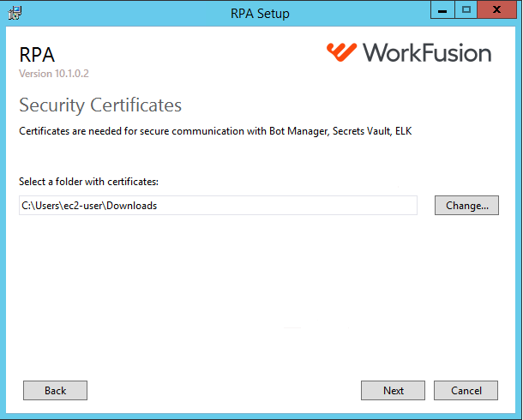The height and width of the screenshot is (420, 523).
Task: Maximize the RPA Setup window
Action: point(466,9)
